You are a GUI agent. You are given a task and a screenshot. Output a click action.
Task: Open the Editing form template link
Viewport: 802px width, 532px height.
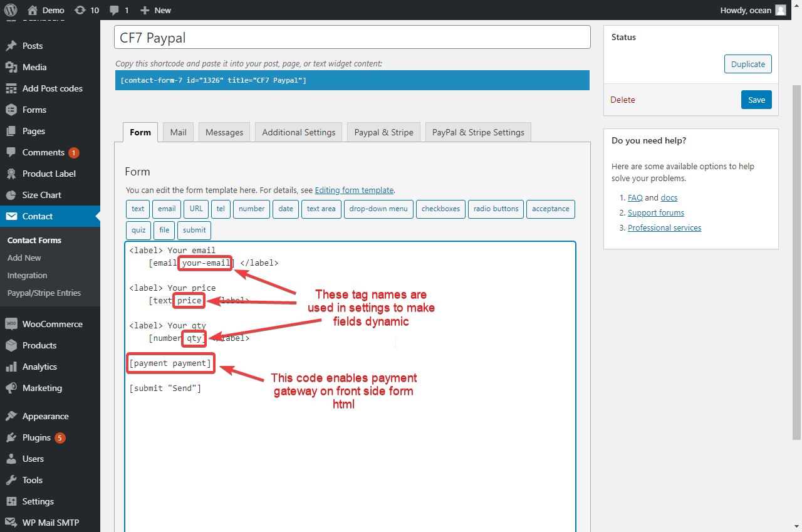354,190
